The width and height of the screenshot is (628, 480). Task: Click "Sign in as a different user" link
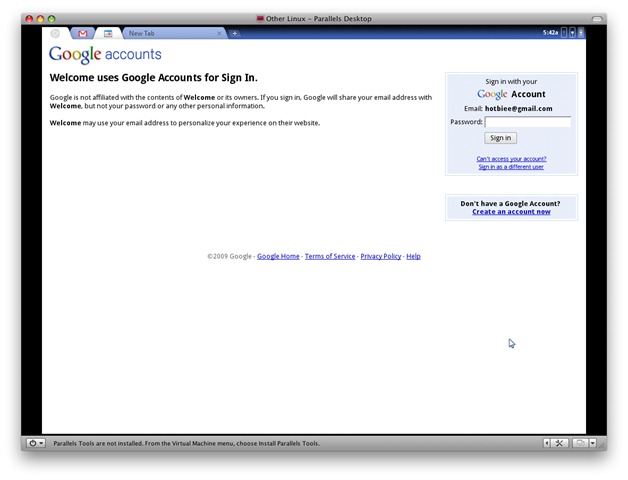click(511, 167)
